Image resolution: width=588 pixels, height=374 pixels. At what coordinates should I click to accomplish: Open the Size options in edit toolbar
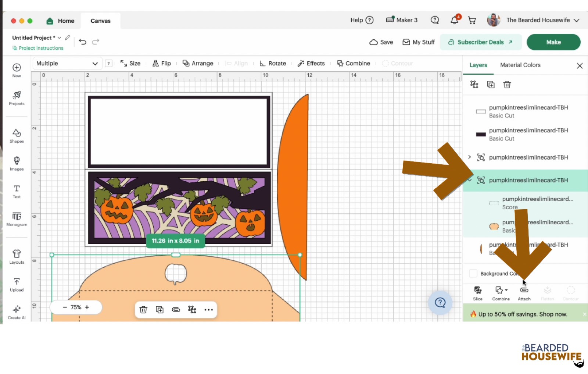coord(130,63)
